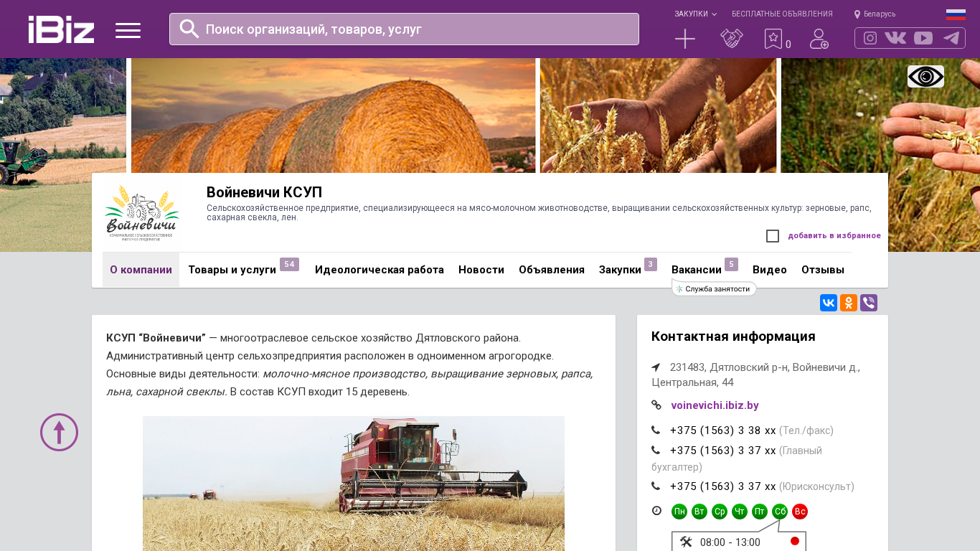This screenshot has width=980, height=551.
Task: Click the working hours clock icon
Action: click(656, 511)
